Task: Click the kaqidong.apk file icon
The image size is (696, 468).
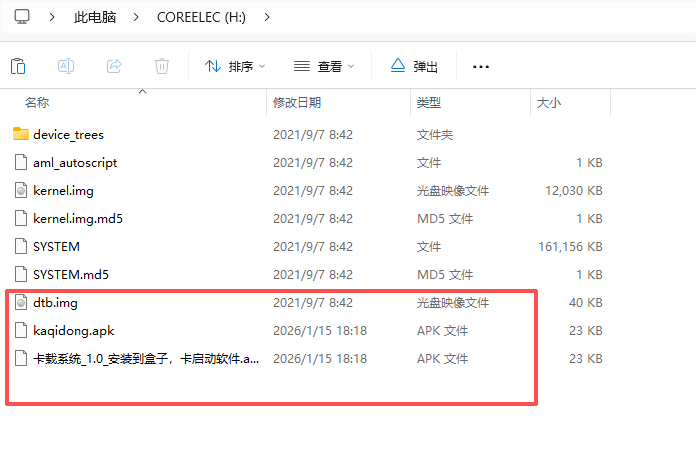Action: pyautogui.click(x=21, y=330)
